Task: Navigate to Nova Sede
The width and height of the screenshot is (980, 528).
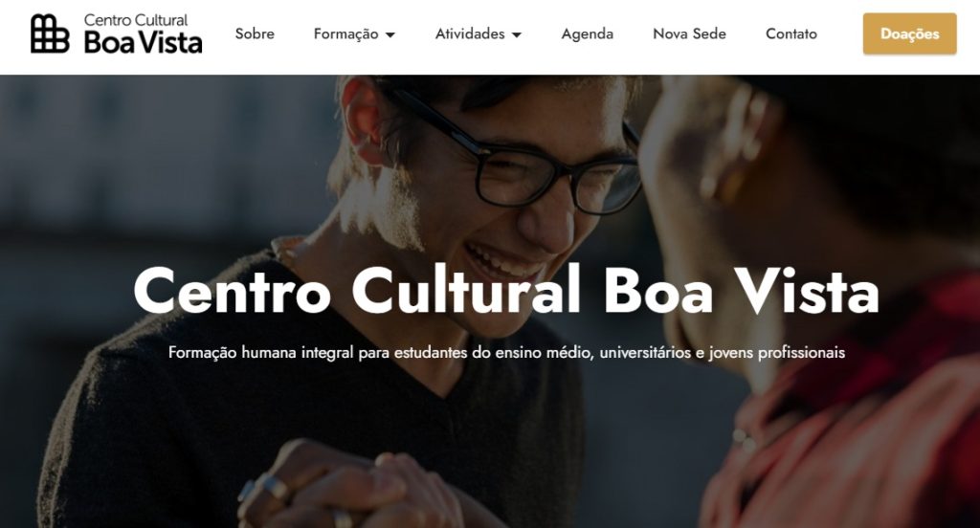Action: tap(689, 33)
